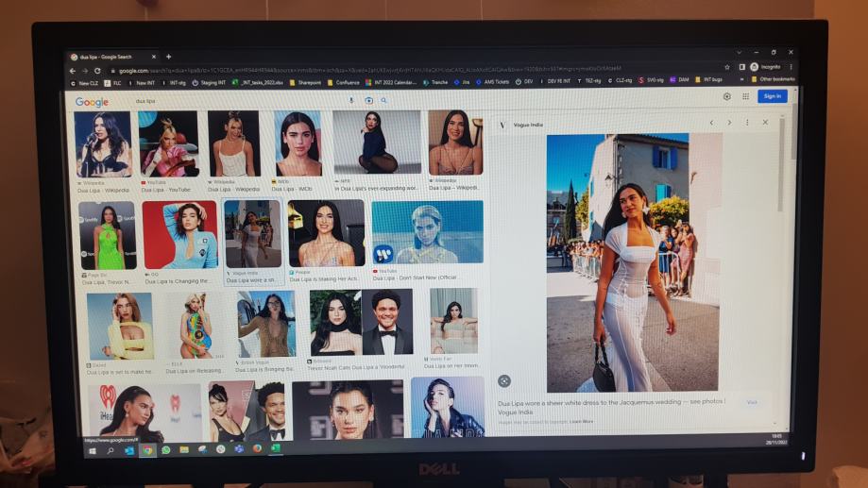
Task: Click the Incognito profile icon
Action: (754, 67)
